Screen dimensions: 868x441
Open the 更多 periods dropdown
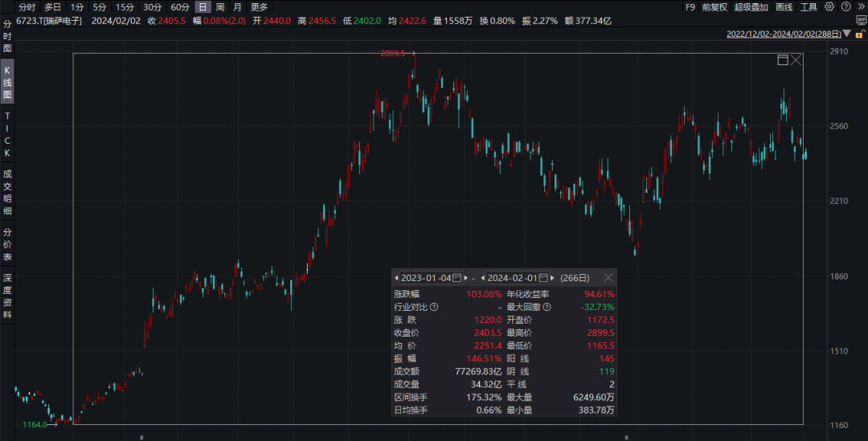coord(259,7)
